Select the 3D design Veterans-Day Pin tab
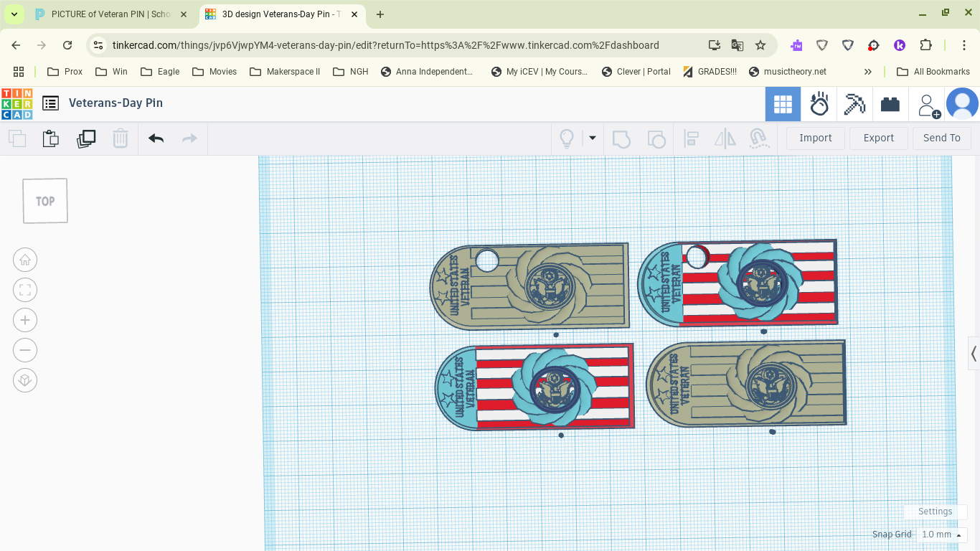980x551 pixels. pos(281,14)
